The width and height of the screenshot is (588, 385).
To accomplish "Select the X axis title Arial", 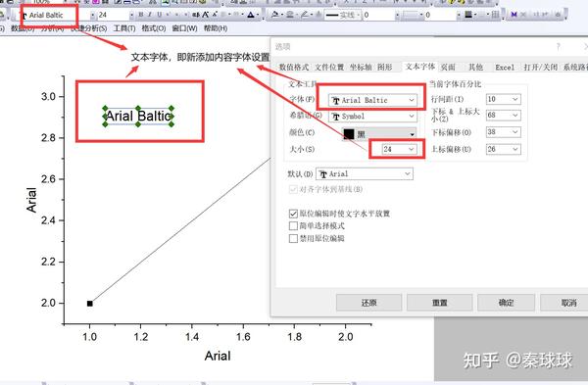I will tap(218, 356).
